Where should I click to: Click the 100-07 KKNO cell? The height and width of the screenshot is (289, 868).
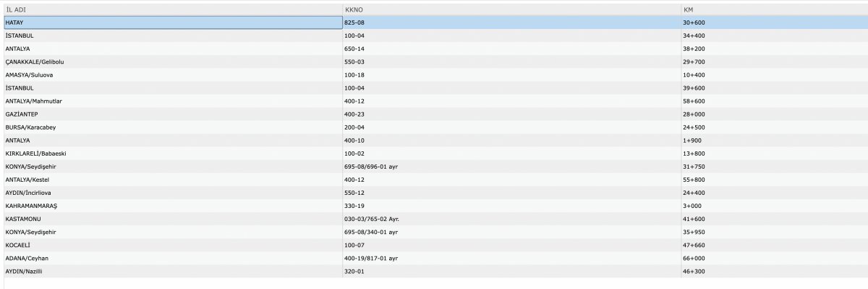[511, 245]
